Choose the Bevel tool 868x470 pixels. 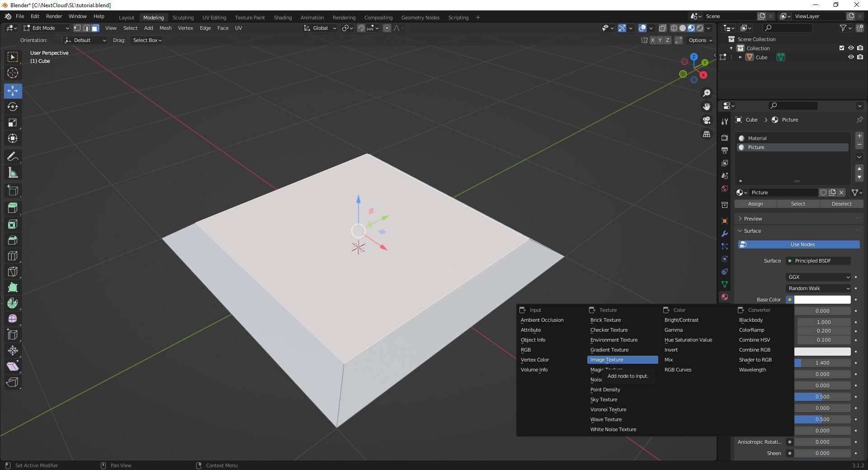(13, 240)
